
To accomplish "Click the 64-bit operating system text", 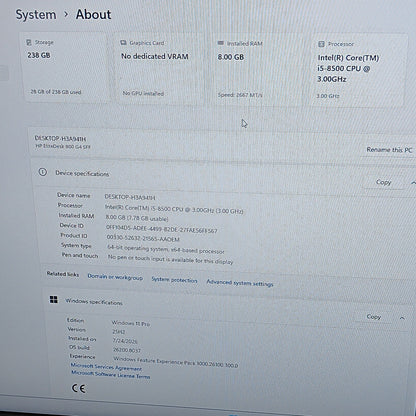I will point(166,249).
